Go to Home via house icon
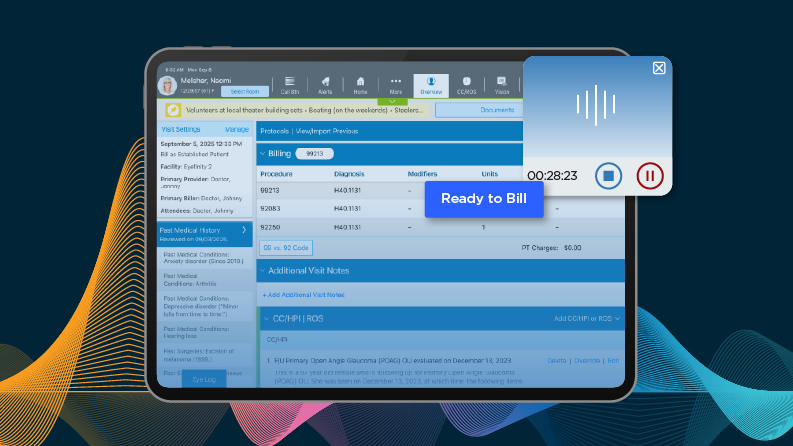This screenshot has height=446, width=793. (360, 85)
